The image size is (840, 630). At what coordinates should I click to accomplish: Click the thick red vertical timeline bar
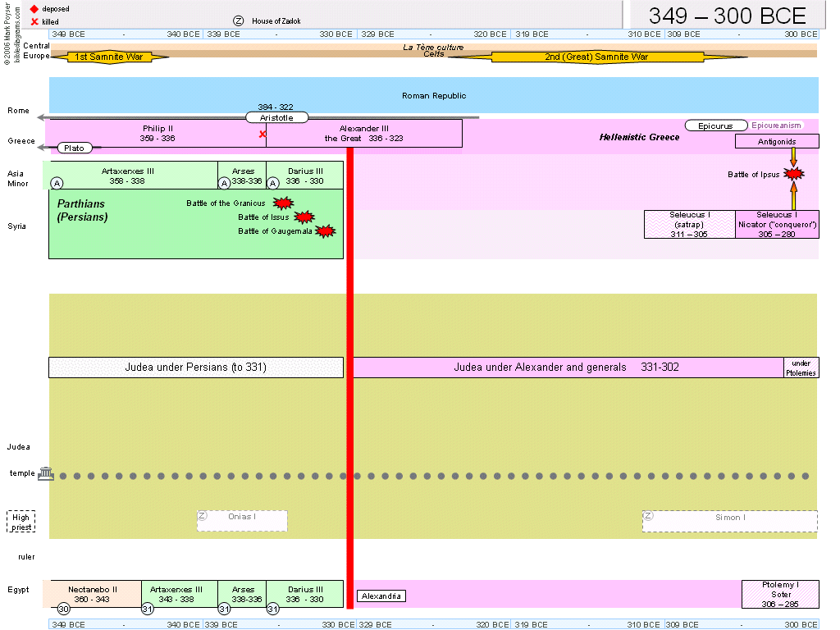point(350,410)
